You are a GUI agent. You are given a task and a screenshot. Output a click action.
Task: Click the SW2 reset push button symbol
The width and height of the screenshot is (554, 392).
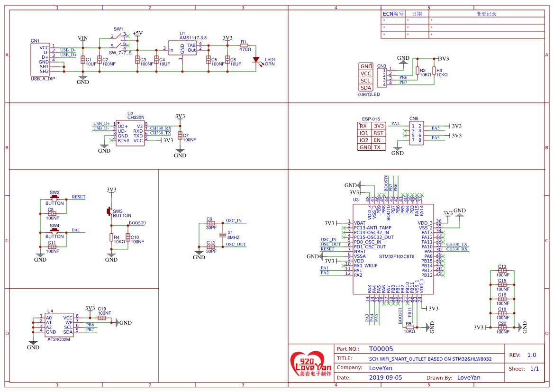tap(54, 197)
